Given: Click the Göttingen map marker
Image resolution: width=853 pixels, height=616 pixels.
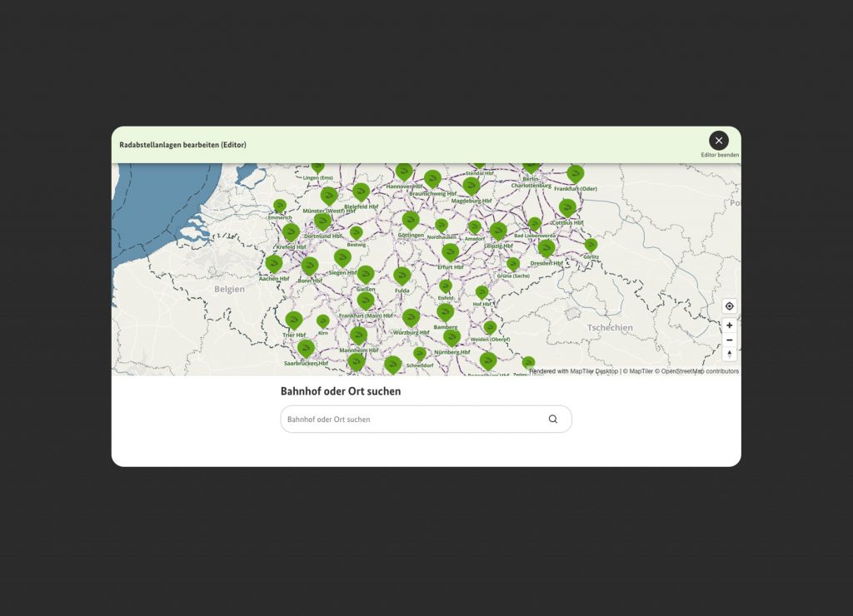Looking at the screenshot, I should [411, 220].
